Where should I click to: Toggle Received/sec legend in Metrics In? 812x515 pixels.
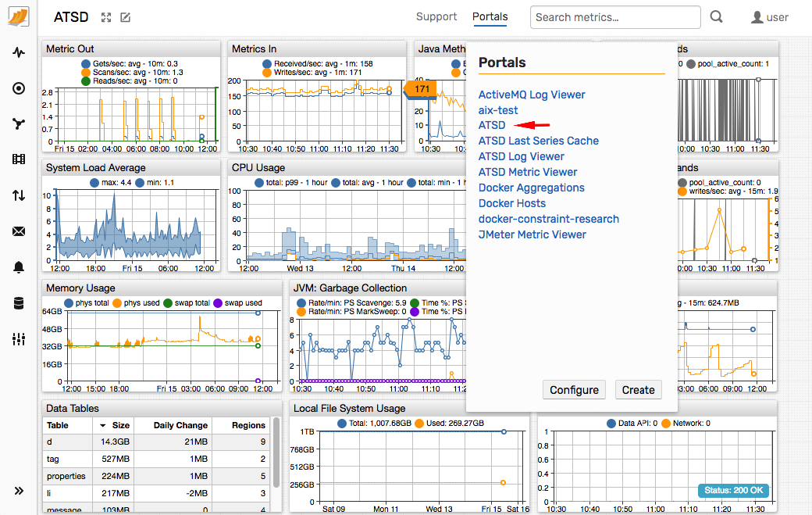(x=318, y=64)
